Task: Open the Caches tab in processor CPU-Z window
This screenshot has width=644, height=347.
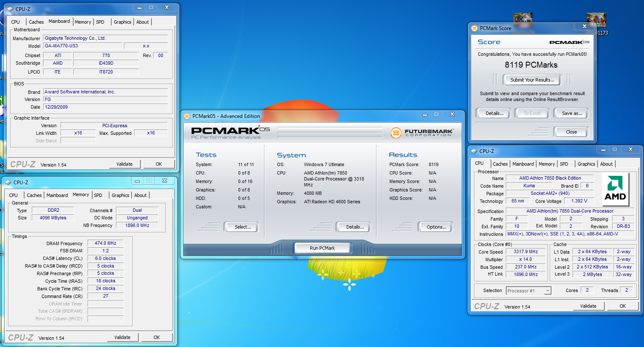Action: point(500,164)
